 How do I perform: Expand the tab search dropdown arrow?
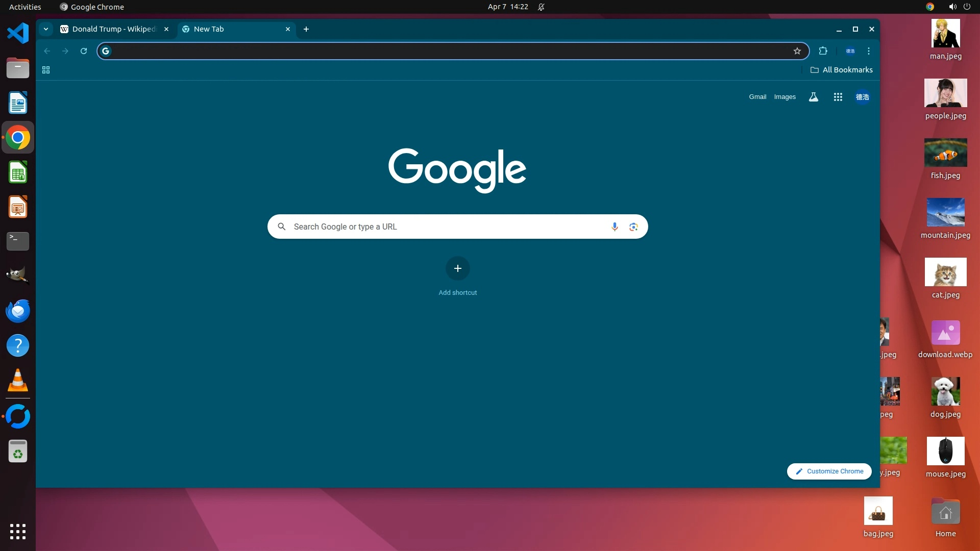[x=46, y=29]
